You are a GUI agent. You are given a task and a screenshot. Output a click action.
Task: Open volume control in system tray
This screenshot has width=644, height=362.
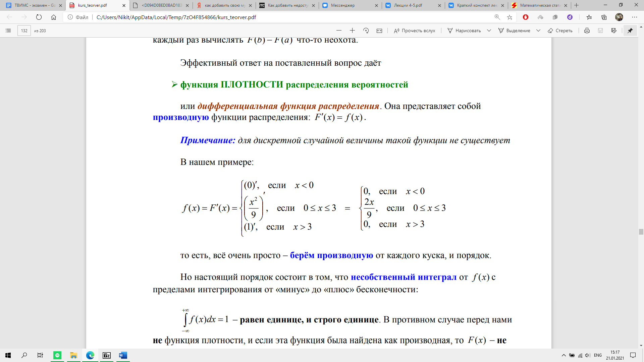(x=588, y=355)
